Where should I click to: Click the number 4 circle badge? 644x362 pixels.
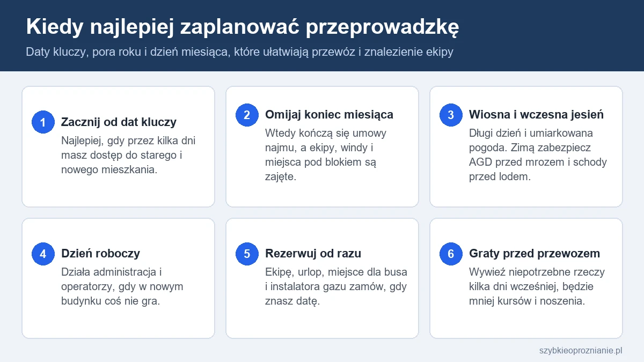pyautogui.click(x=43, y=254)
